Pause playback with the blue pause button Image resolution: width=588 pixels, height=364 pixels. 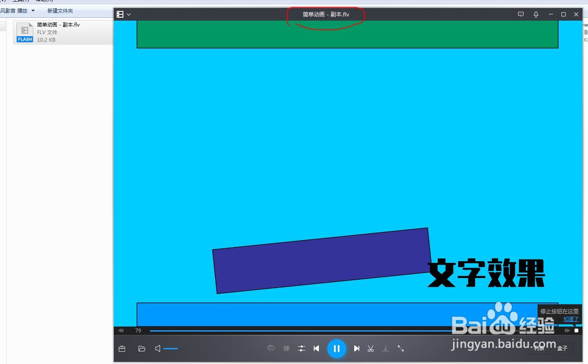tap(337, 348)
